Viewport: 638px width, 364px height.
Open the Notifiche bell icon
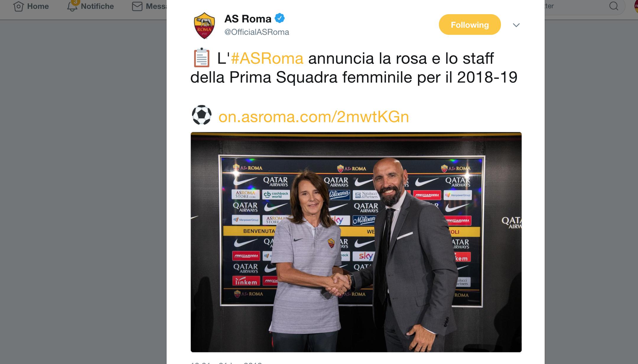(72, 7)
